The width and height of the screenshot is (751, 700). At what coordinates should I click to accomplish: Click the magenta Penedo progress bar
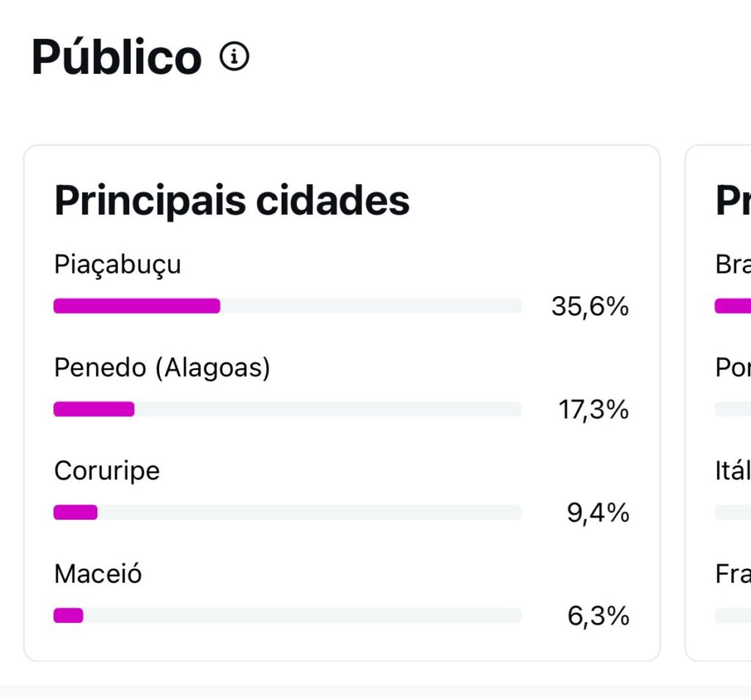(x=94, y=409)
